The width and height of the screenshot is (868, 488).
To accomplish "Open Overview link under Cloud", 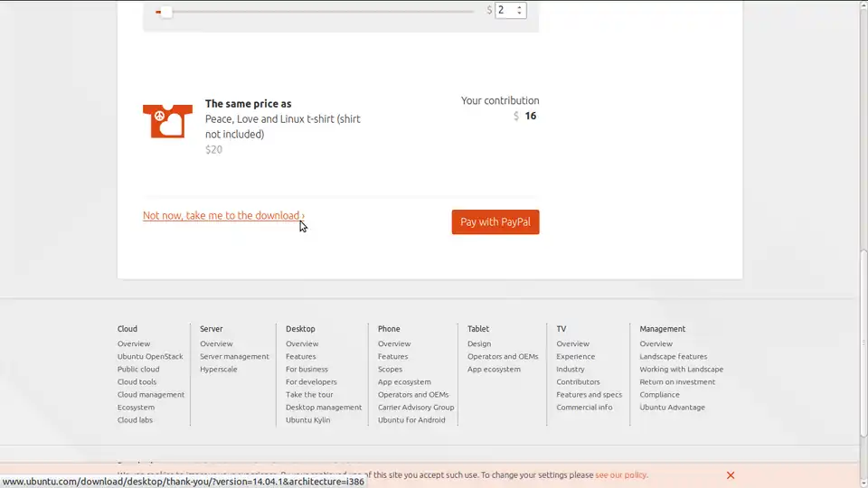I will click(x=134, y=343).
